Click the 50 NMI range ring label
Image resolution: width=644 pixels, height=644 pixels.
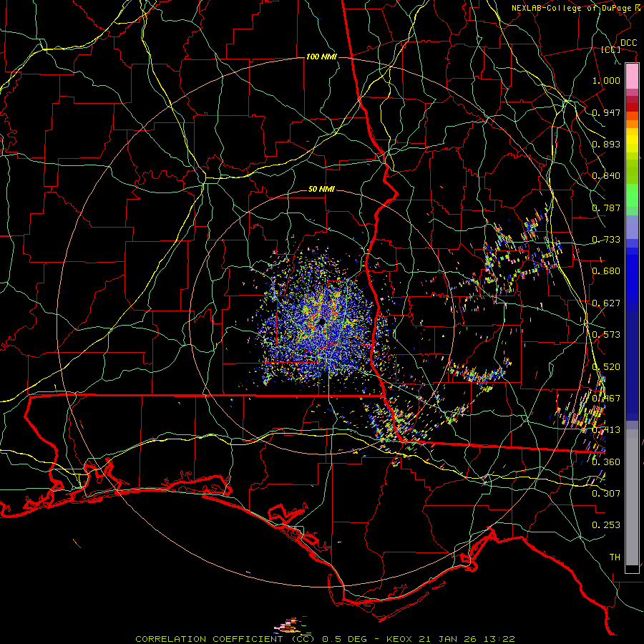pos(321,190)
